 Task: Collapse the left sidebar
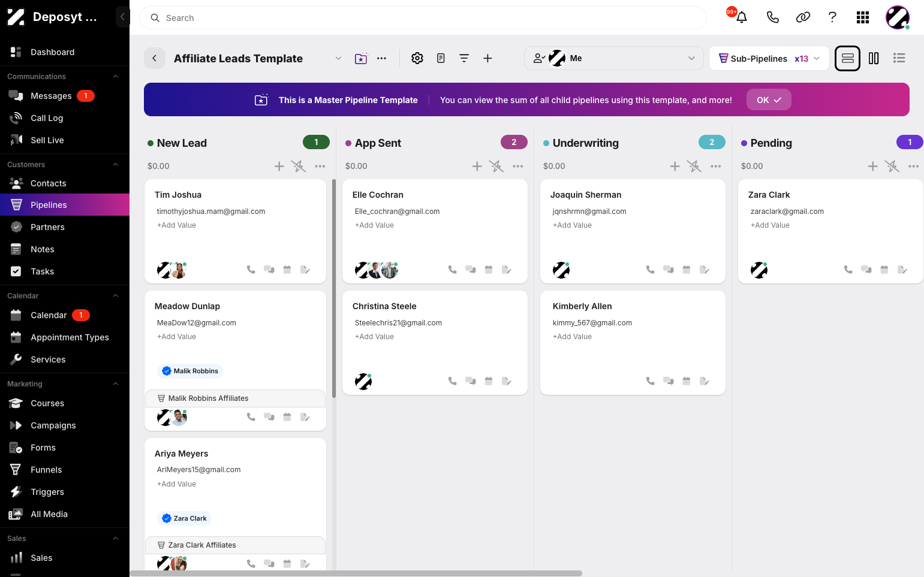[122, 17]
